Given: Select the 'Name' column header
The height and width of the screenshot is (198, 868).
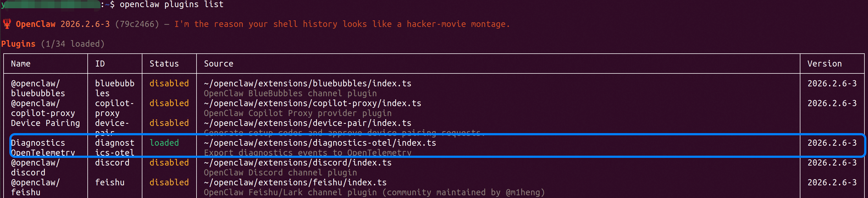Looking at the screenshot, I should coord(21,64).
